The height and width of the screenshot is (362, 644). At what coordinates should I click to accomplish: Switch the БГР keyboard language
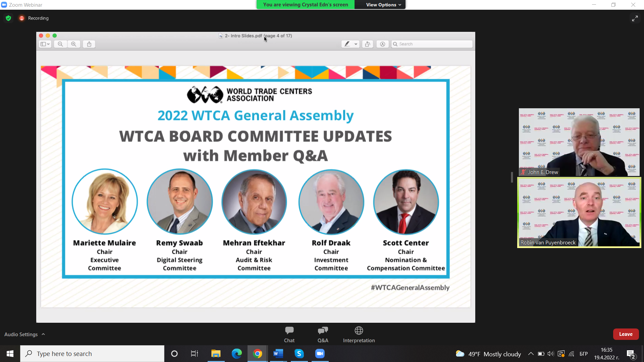[584, 354]
